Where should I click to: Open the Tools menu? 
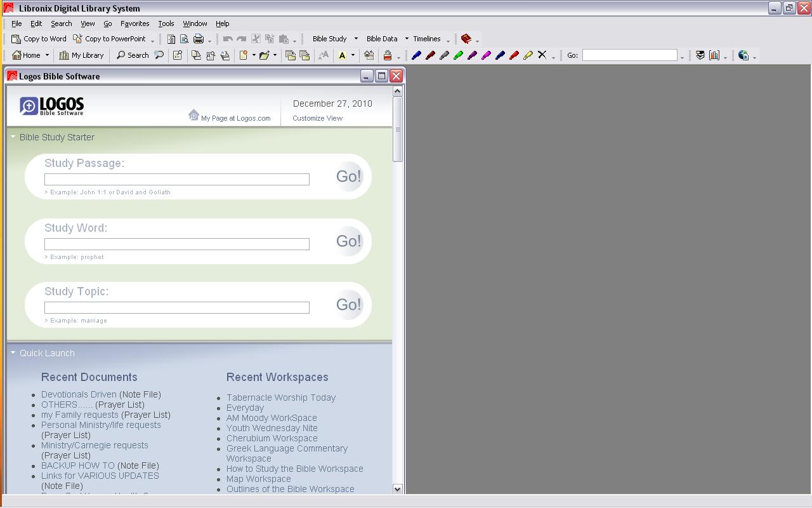[x=166, y=23]
